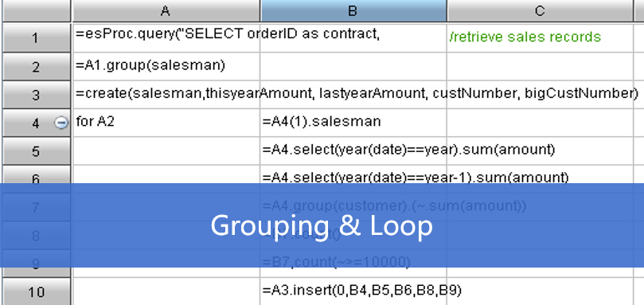Select row 3 header
This screenshot has width=644, height=305.
tap(36, 95)
